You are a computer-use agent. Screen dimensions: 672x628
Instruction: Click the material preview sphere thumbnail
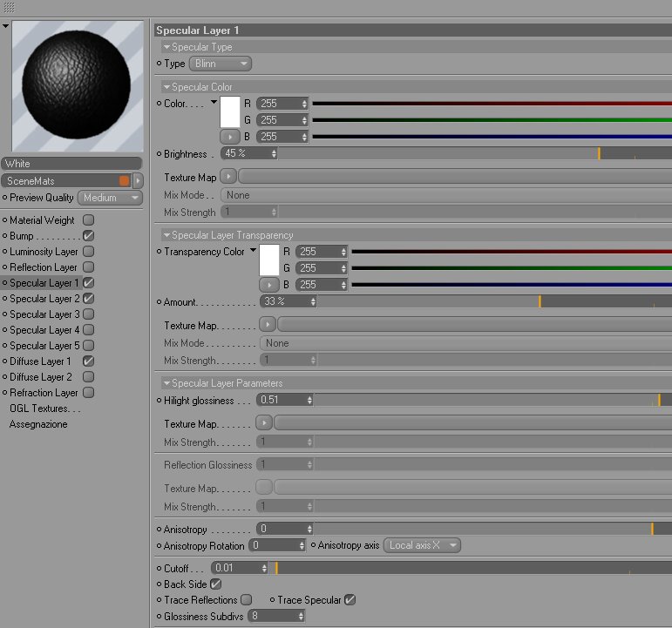pos(78,85)
